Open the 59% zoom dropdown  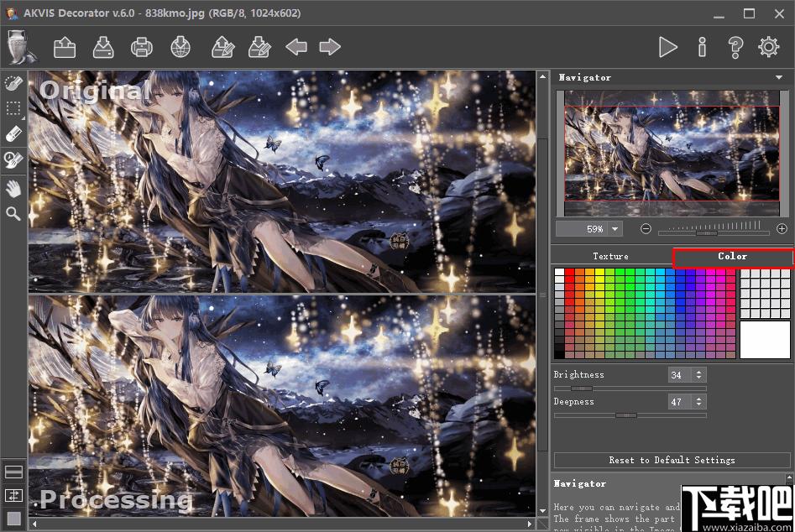point(615,229)
